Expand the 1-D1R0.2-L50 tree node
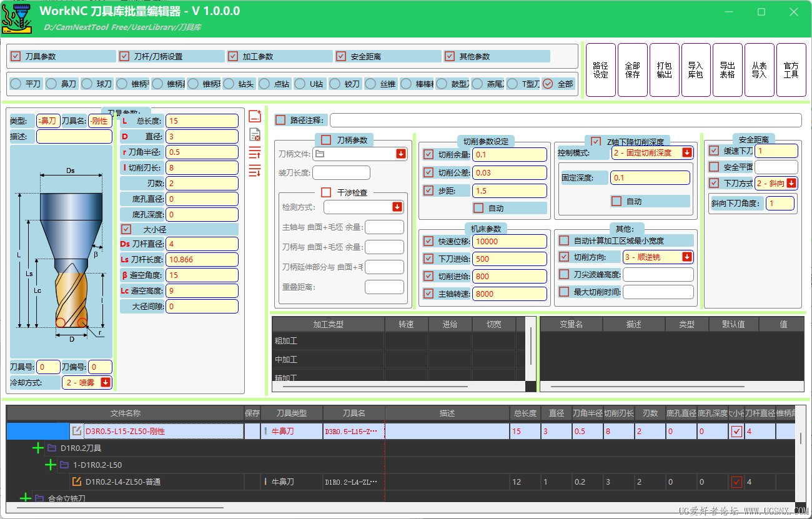Screen dimensions: 812x519 (51, 465)
